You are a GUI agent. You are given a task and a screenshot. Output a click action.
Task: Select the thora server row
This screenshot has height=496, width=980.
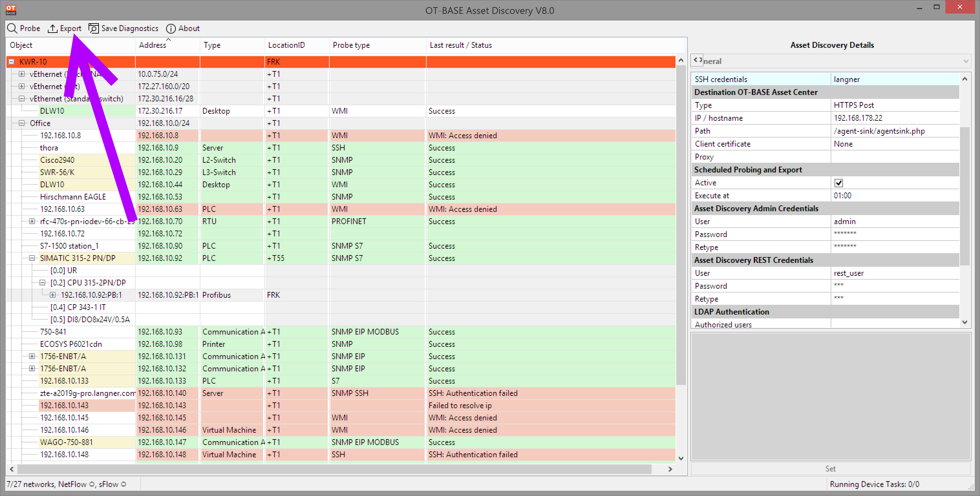[x=340, y=148]
